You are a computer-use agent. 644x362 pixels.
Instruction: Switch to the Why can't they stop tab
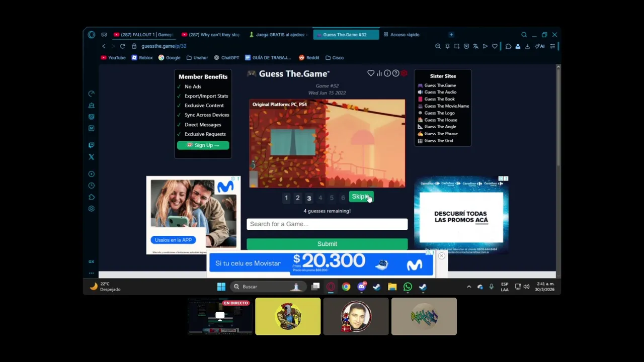(211, 35)
